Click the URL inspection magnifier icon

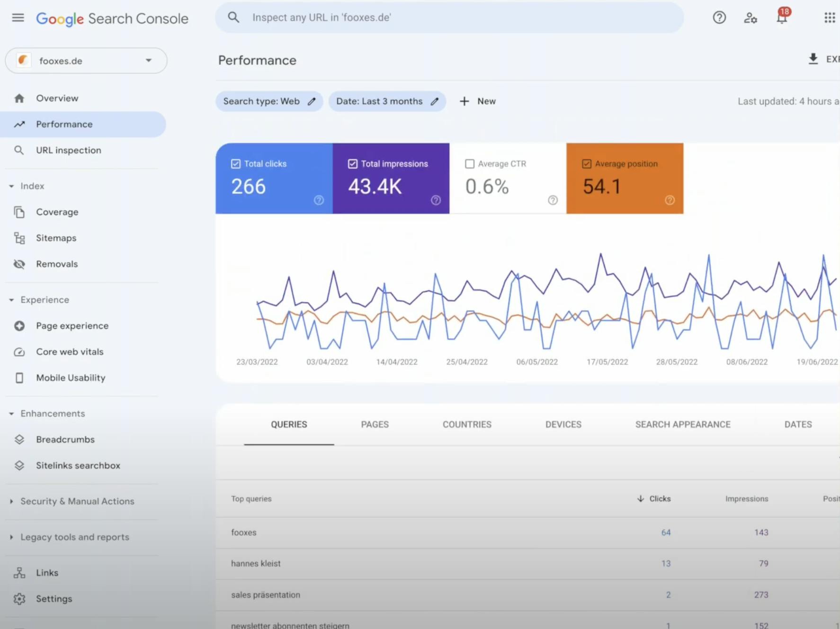click(19, 150)
